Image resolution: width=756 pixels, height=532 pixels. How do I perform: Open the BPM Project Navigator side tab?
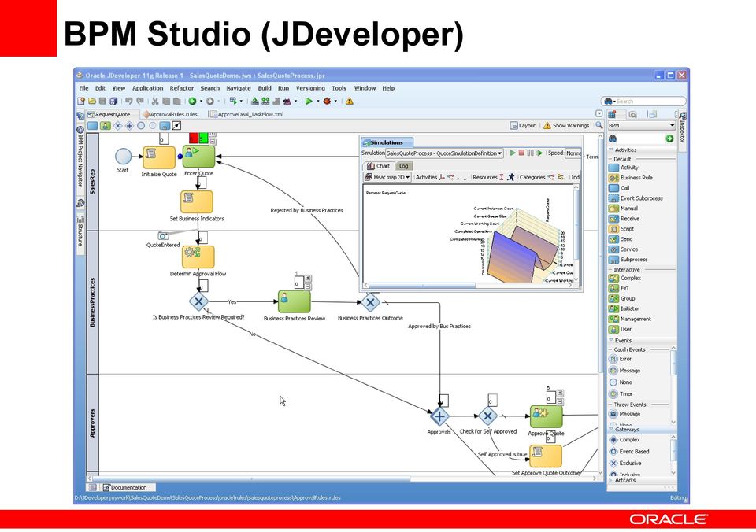[80, 157]
